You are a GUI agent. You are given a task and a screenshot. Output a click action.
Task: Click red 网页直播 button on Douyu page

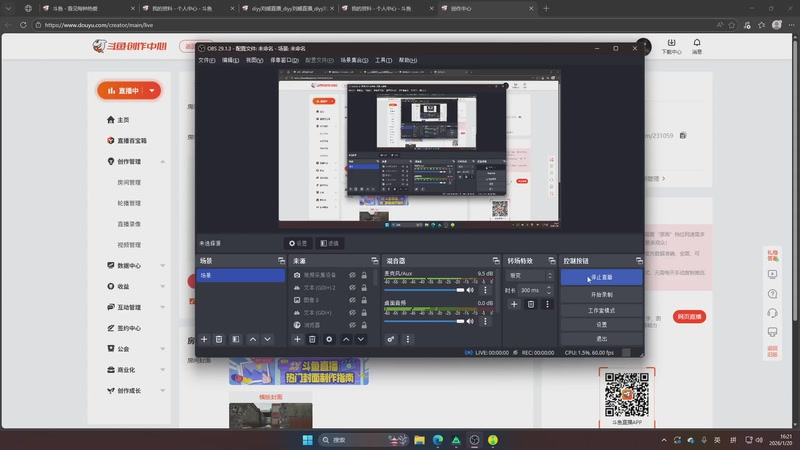tap(689, 317)
